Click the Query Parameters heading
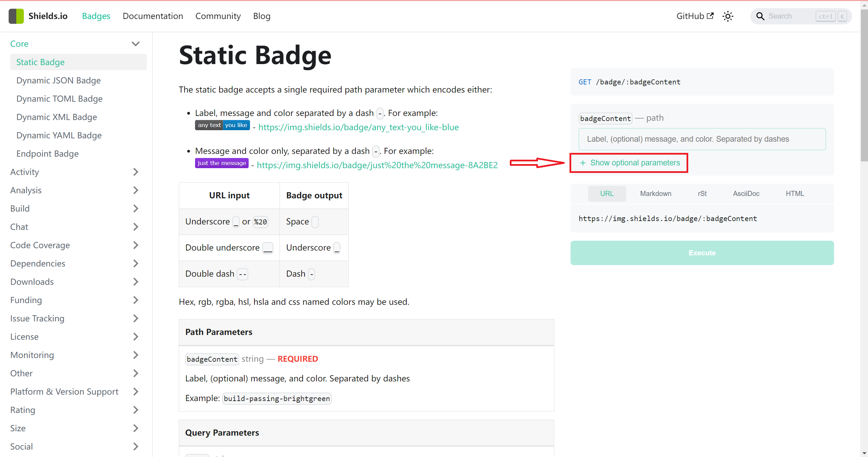The height and width of the screenshot is (457, 868). [222, 433]
